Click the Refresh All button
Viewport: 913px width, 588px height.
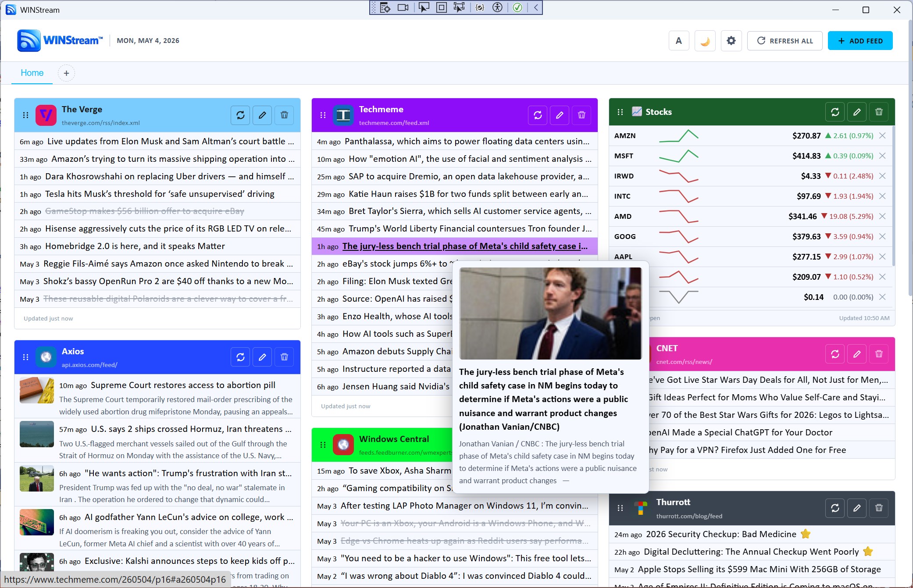coord(785,41)
